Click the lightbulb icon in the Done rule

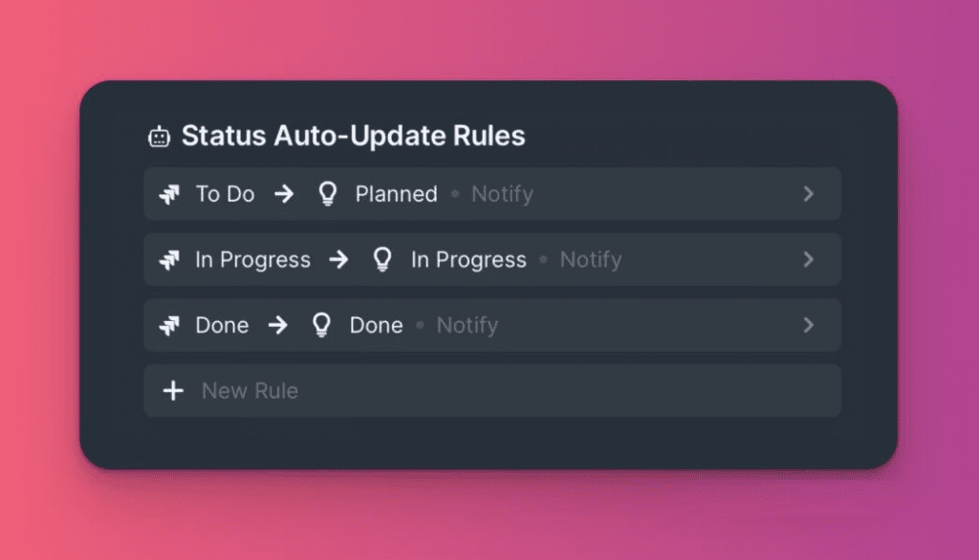coord(321,325)
